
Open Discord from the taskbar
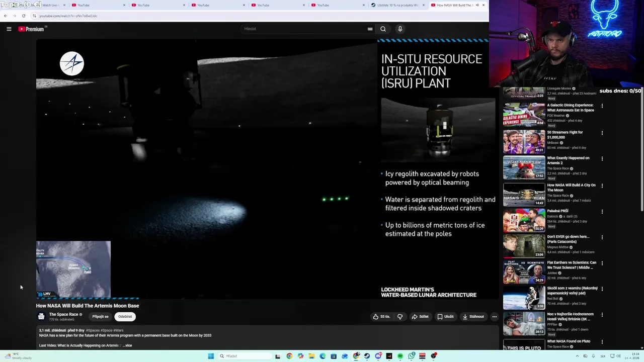378,356
